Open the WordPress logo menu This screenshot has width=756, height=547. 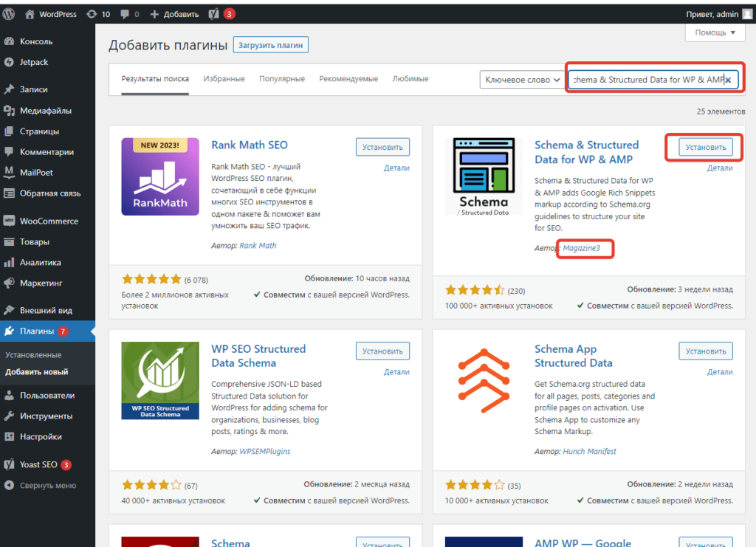(8, 14)
